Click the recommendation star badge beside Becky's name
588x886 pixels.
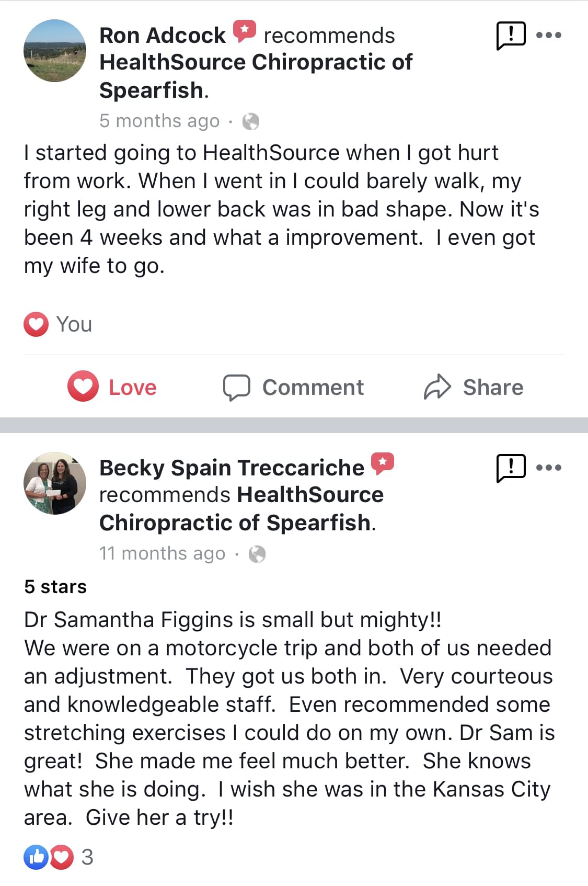point(382,463)
